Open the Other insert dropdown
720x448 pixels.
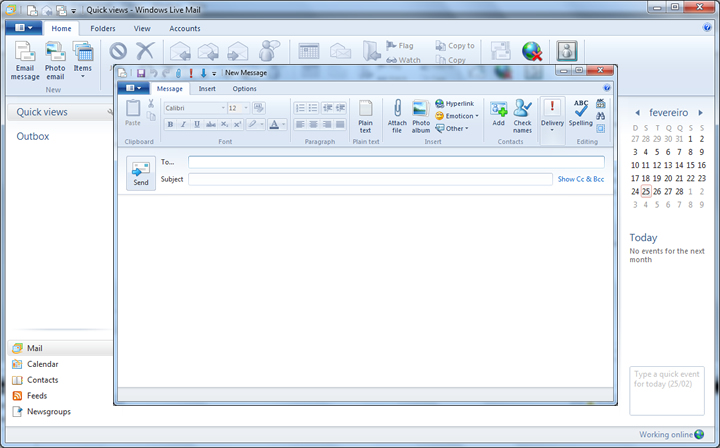(452, 129)
